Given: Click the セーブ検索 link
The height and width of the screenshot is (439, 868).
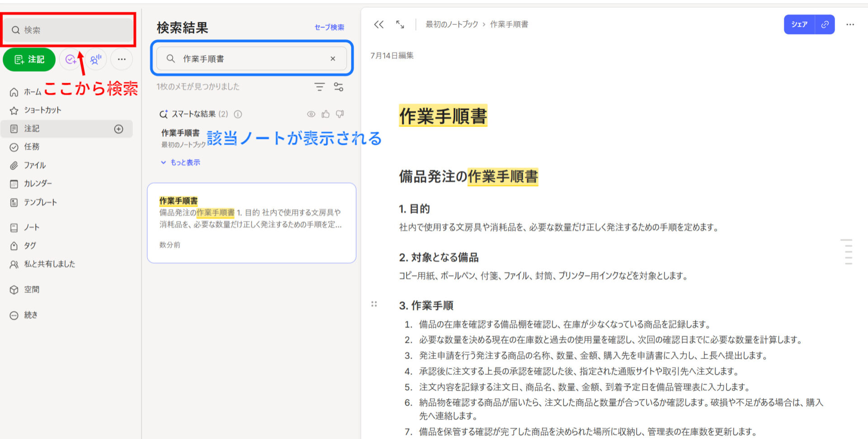Looking at the screenshot, I should tap(329, 27).
